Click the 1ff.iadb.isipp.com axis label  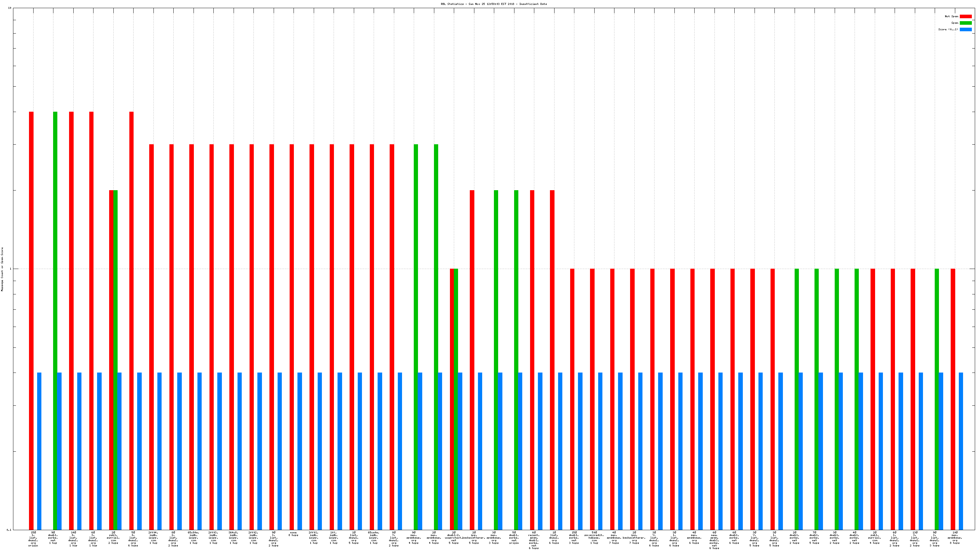pos(333,538)
